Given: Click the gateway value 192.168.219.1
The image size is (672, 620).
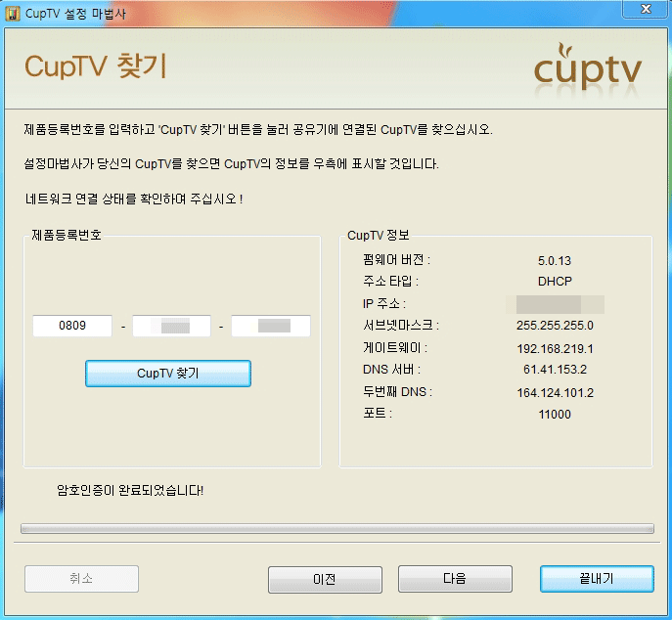Looking at the screenshot, I should click(x=555, y=349).
